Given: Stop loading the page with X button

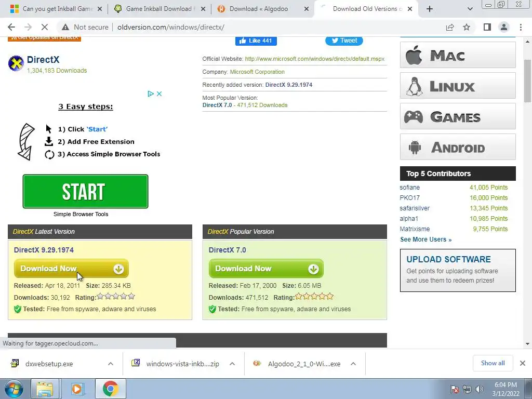Looking at the screenshot, I should click(45, 27).
